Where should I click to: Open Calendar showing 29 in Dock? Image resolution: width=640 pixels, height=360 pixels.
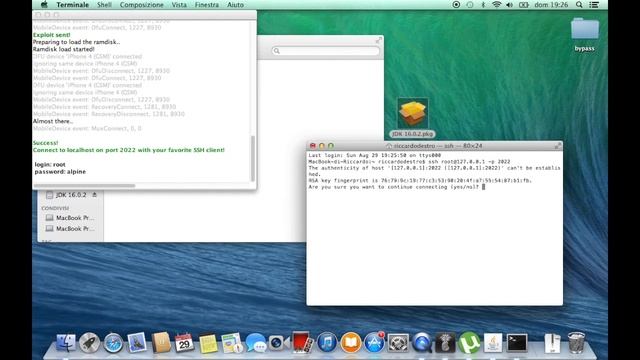tap(184, 342)
